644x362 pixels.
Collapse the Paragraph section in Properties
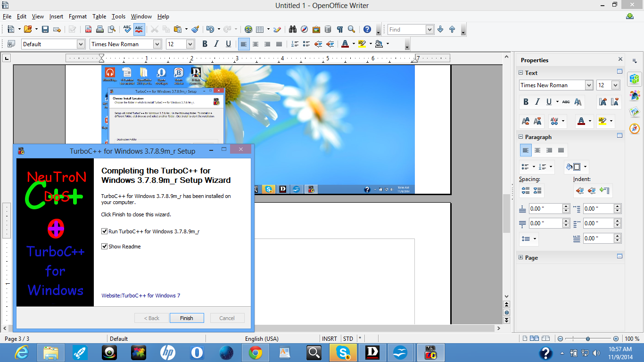(521, 137)
